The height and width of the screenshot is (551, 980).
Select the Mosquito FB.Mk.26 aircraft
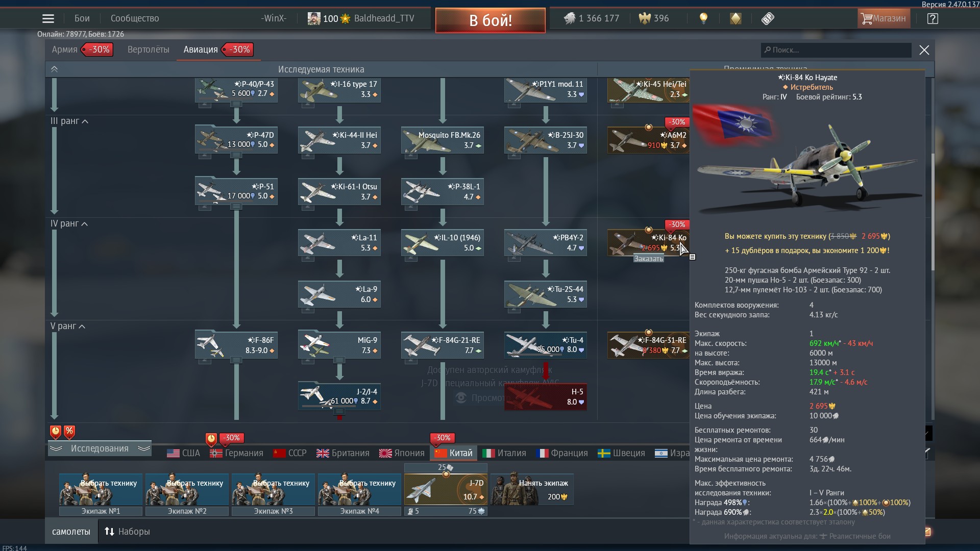coord(443,140)
